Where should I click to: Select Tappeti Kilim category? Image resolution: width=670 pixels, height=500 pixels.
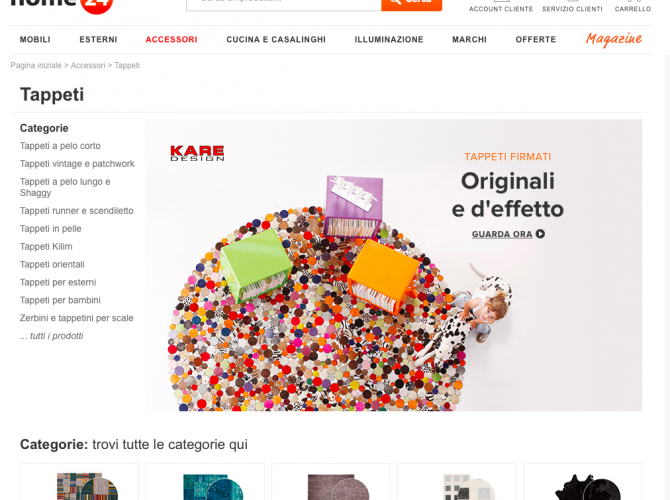tap(46, 247)
